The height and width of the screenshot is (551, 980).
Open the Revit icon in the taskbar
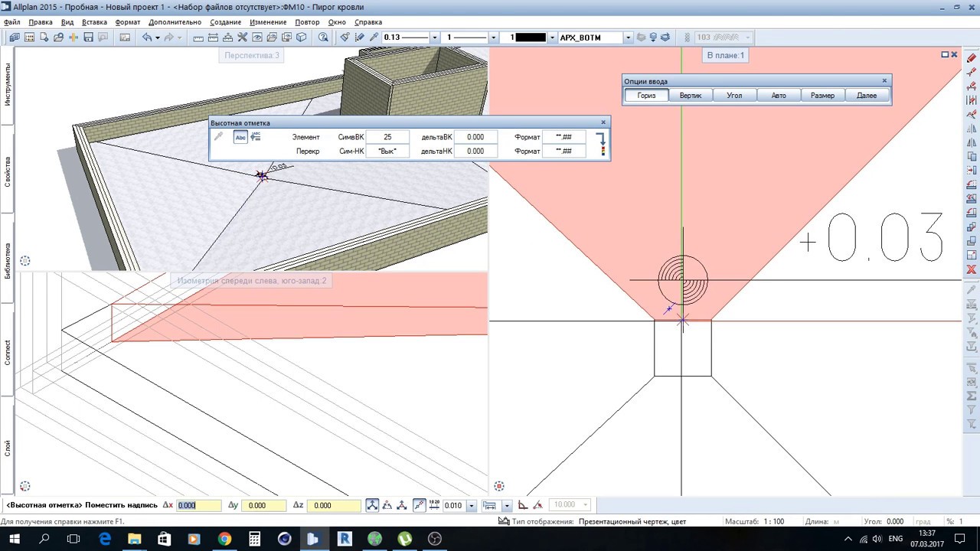[344, 540]
